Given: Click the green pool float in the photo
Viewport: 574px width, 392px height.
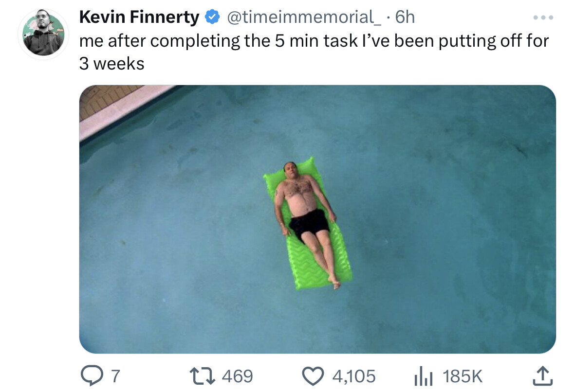Looking at the screenshot, I should [x=309, y=224].
